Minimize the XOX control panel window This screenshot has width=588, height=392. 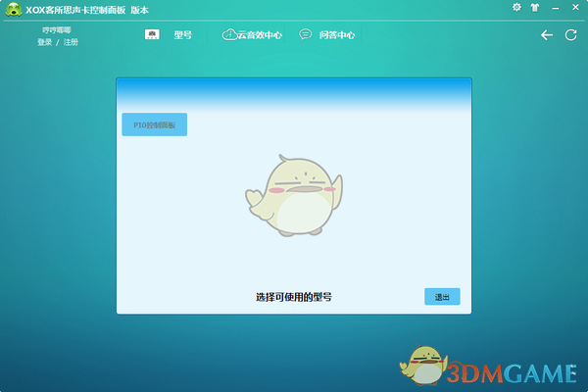(556, 8)
